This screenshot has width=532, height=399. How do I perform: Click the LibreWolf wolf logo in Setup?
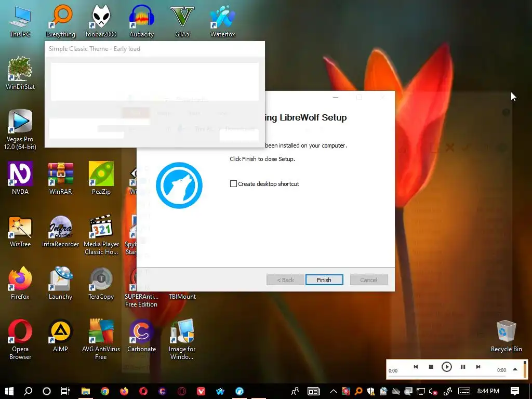pyautogui.click(x=179, y=185)
